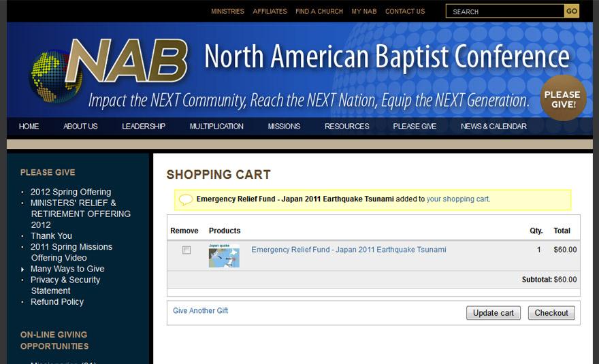Expand the Many Ways to Give item
This screenshot has width=599, height=364.
67,269
